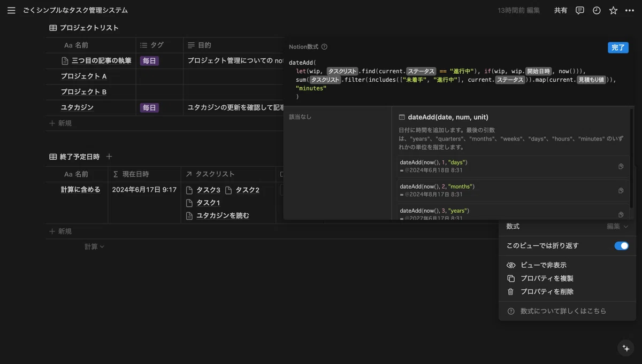Open the comments icon in top bar

(x=579, y=10)
